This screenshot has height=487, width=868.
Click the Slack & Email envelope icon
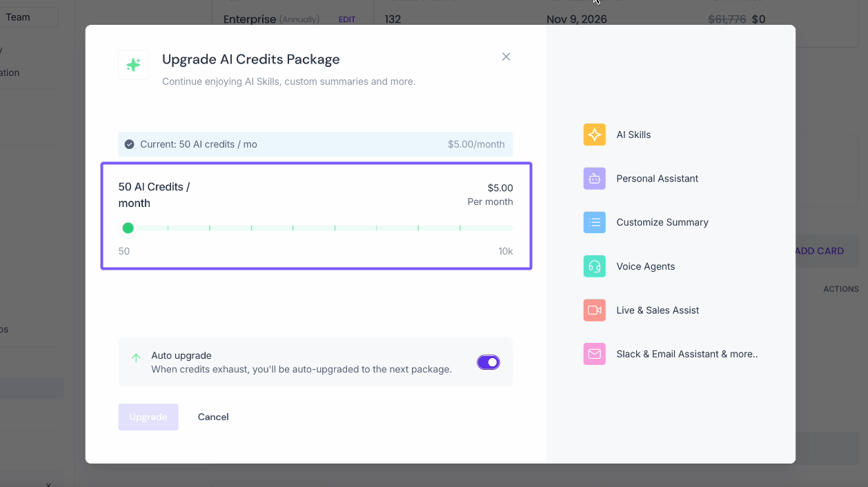coord(594,354)
